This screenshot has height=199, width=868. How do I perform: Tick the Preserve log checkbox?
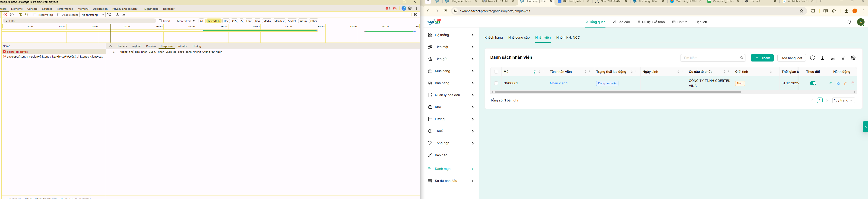[x=35, y=15]
